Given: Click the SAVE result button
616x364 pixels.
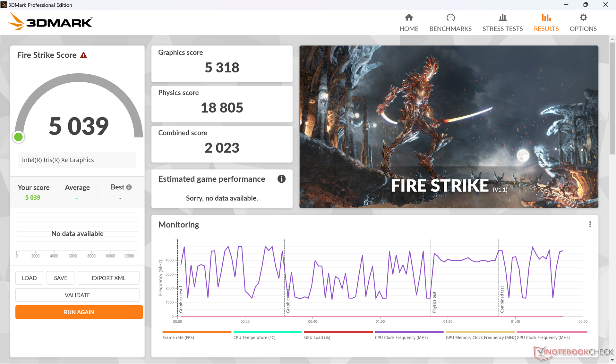Looking at the screenshot, I should click(x=60, y=278).
